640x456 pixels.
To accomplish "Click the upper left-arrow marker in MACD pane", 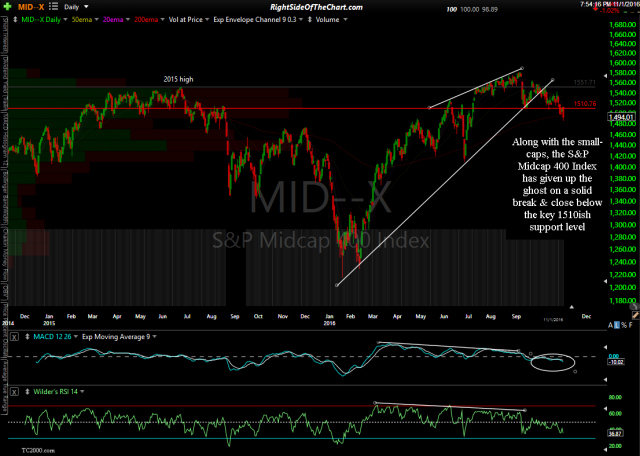I will pyautogui.click(x=604, y=347).
